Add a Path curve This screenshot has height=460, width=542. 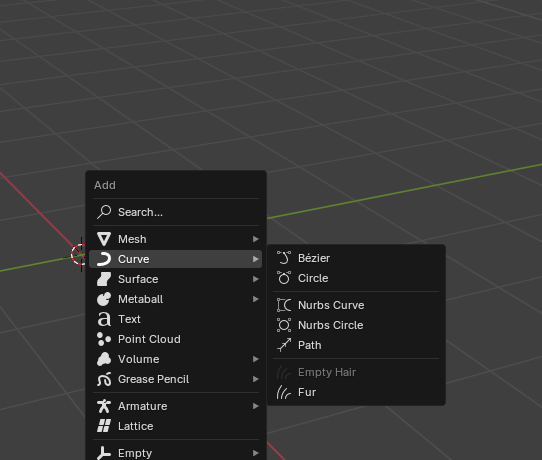coord(356,345)
